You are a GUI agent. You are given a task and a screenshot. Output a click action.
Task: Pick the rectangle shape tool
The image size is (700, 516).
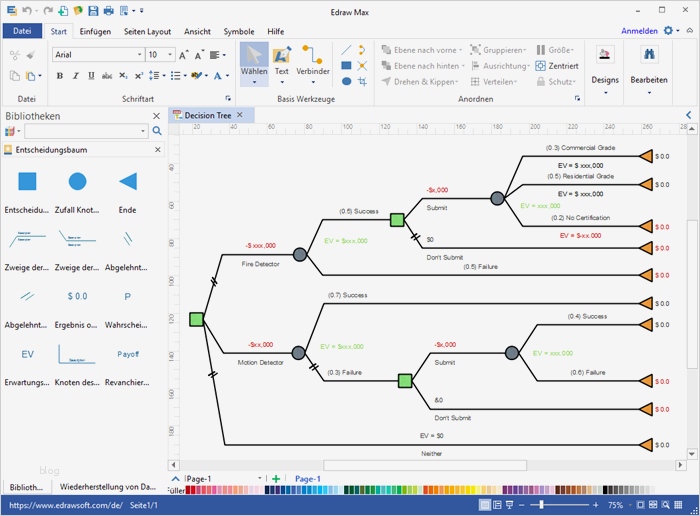click(x=346, y=66)
